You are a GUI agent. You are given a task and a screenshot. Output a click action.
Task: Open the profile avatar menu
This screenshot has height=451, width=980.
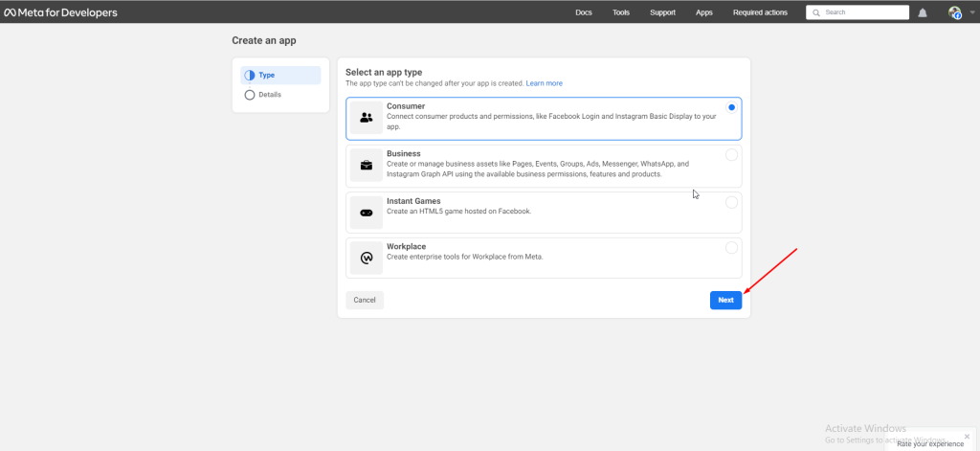point(954,12)
